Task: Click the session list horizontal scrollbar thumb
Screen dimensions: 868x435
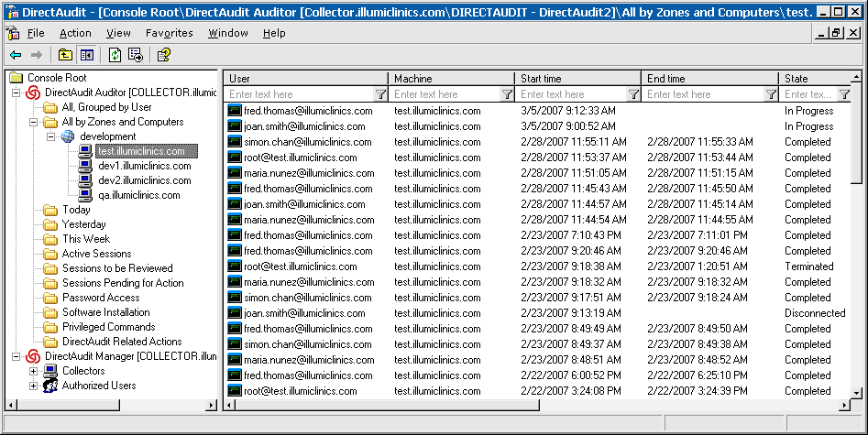Action: (387, 405)
